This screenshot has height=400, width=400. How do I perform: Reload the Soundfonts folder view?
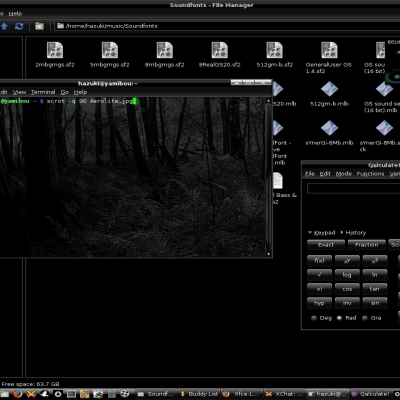pyautogui.click(x=19, y=26)
